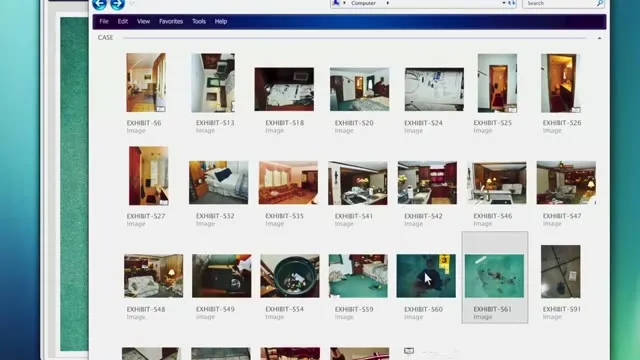Select the EXHIBIT-S27 image thumbnail

click(x=149, y=176)
